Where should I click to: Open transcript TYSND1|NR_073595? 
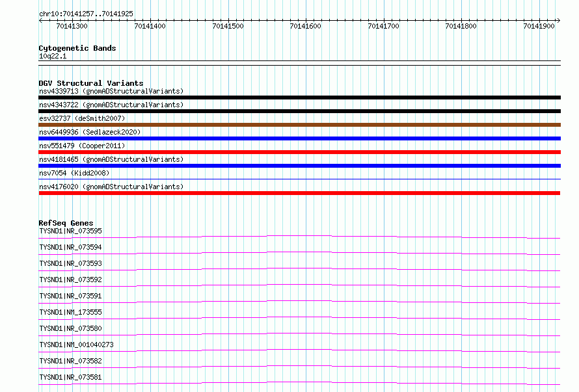[x=70, y=231]
